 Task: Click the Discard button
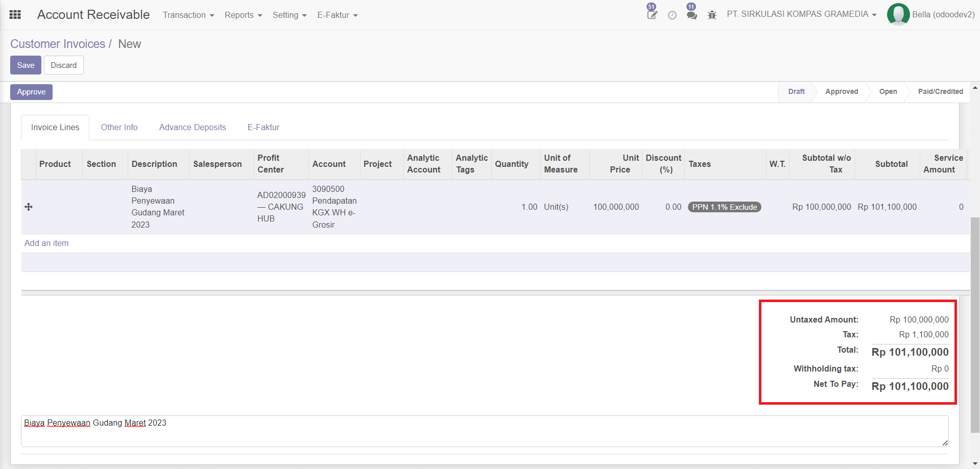(x=64, y=65)
